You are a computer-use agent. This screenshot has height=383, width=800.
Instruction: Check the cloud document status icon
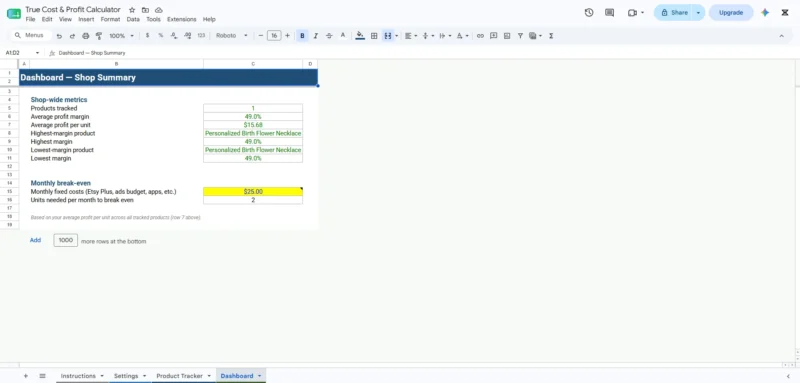(159, 10)
